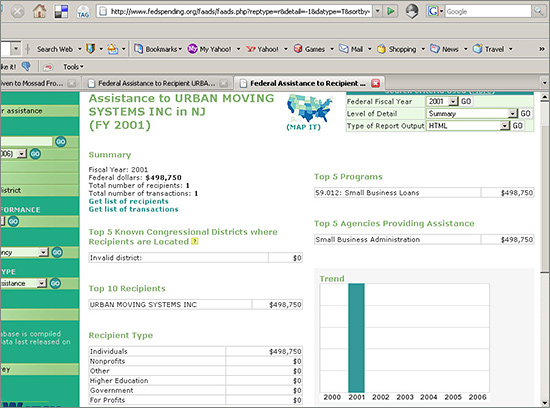Click 59.012: Small Business Loans row
The width and height of the screenshot is (550, 408).
424,193
